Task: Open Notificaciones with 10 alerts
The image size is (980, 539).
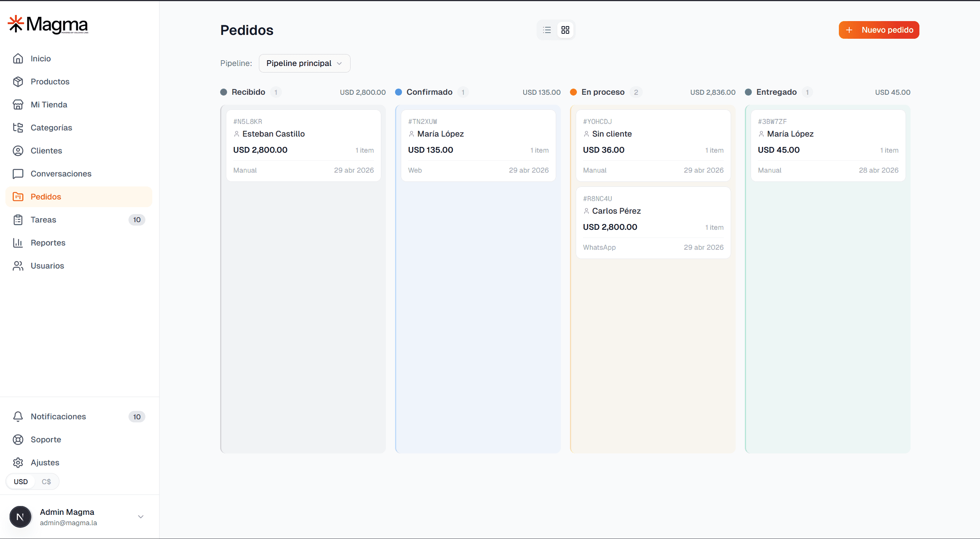Action: pyautogui.click(x=58, y=417)
